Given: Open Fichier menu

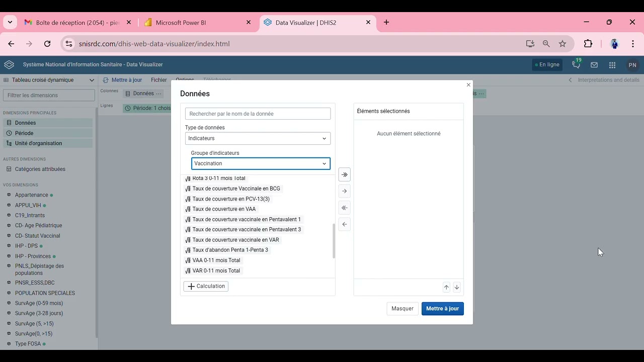Looking at the screenshot, I should 158,80.
